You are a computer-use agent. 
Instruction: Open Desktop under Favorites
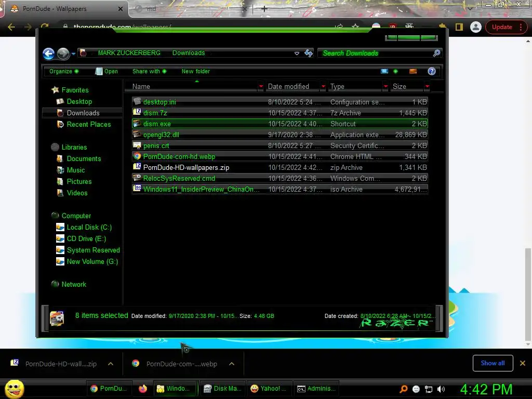click(74, 101)
